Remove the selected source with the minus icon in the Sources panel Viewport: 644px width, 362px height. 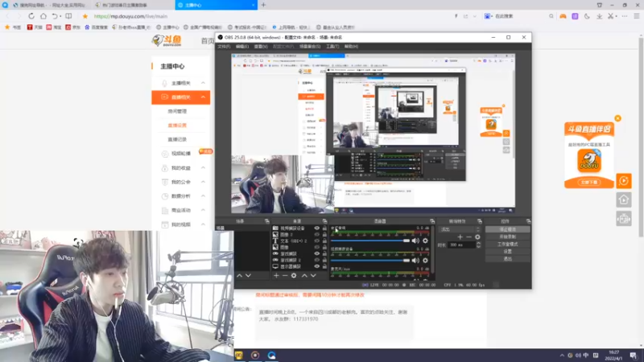(285, 276)
